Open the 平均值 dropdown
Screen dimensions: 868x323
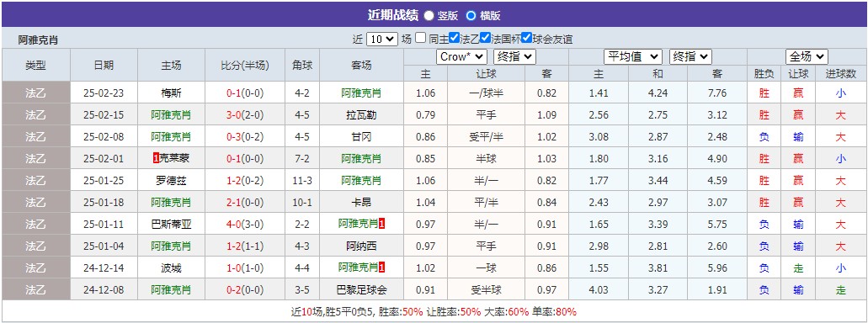click(x=633, y=56)
